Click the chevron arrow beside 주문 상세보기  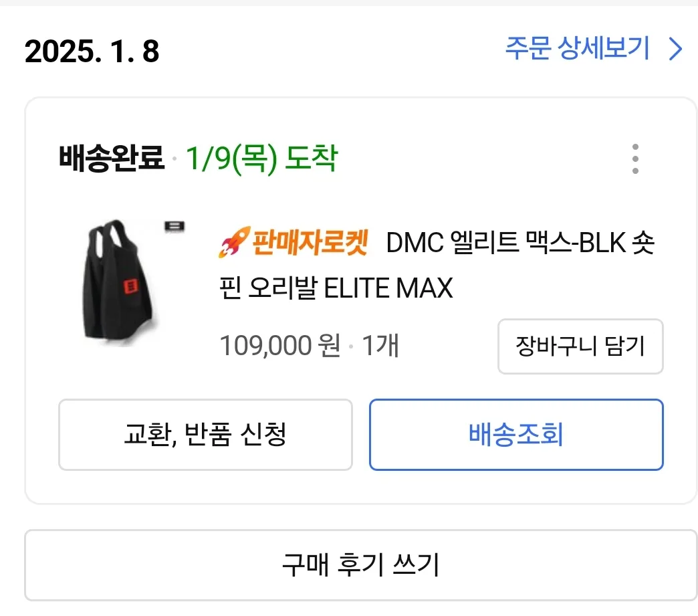pyautogui.click(x=676, y=49)
